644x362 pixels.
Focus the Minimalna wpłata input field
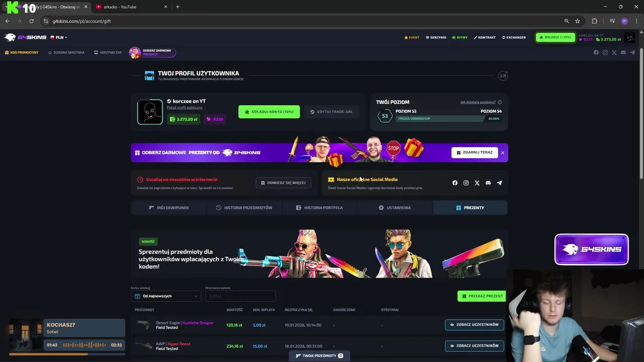[x=240, y=296]
